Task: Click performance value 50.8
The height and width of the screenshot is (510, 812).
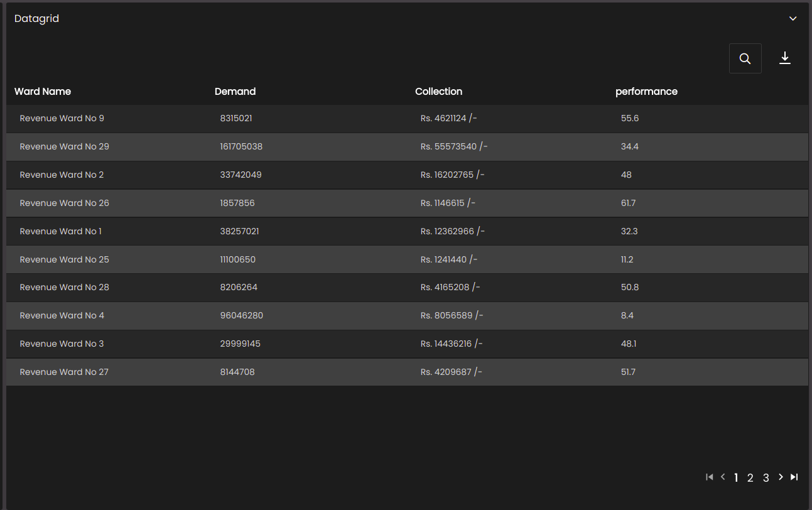Action: (x=630, y=287)
